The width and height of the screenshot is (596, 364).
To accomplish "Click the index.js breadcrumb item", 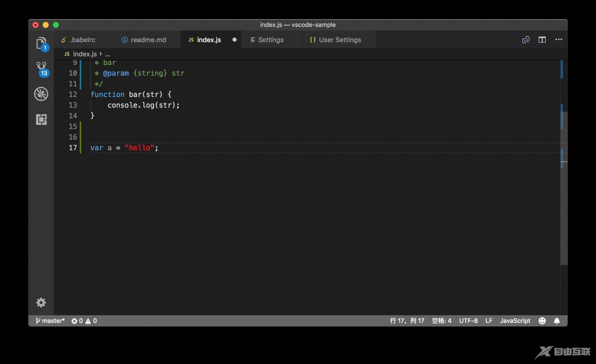I will pos(81,54).
